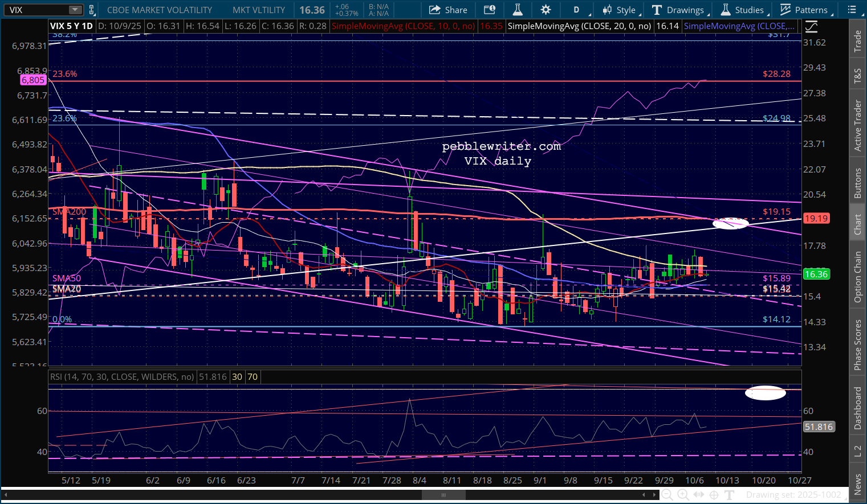Click the horizontal pan arrows icon
The image size is (867, 504).
(698, 495)
